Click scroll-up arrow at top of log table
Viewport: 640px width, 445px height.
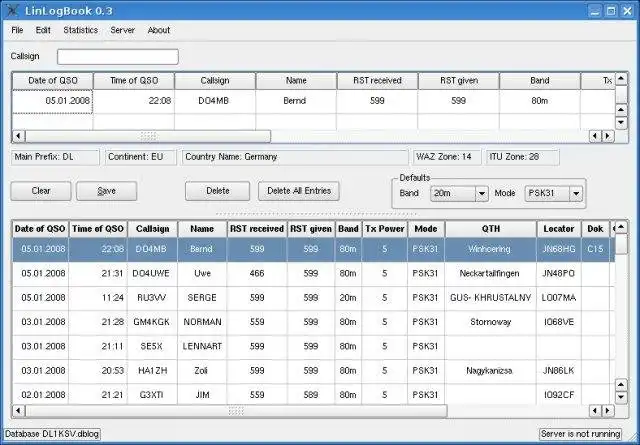(x=621, y=227)
